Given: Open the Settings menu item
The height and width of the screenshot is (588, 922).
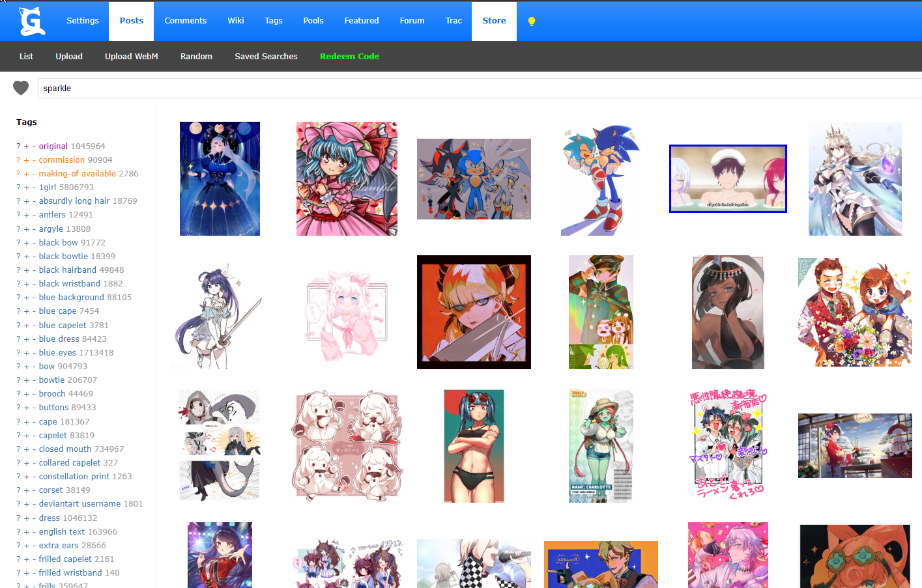Looking at the screenshot, I should [x=83, y=21].
